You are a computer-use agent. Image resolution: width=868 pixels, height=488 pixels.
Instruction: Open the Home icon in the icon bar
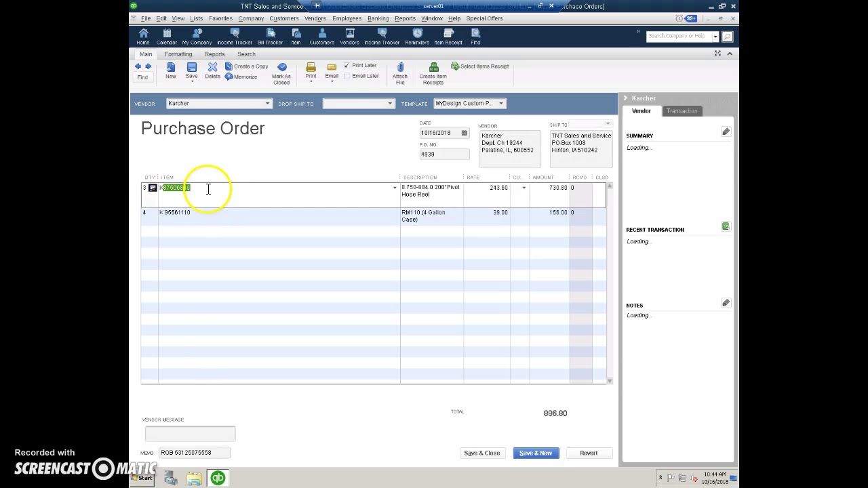click(143, 37)
